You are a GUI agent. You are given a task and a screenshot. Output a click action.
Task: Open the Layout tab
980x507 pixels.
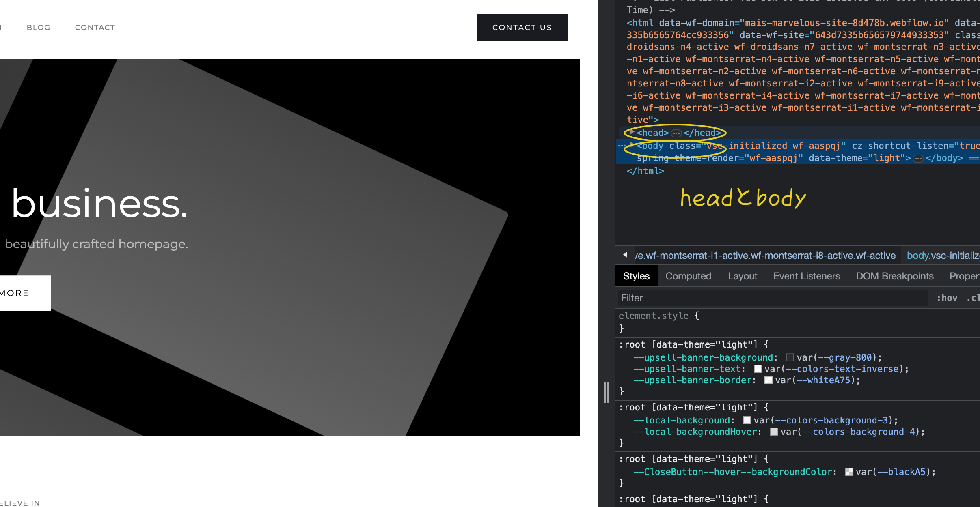742,276
